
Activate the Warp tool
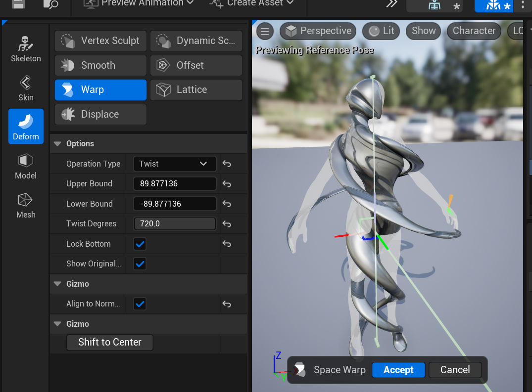100,90
